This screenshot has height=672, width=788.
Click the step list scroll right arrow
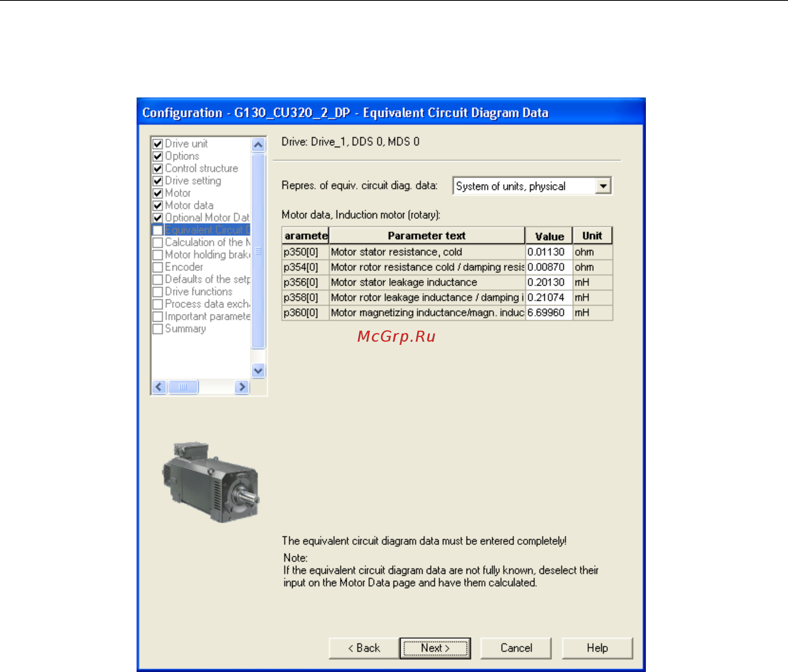tap(242, 387)
